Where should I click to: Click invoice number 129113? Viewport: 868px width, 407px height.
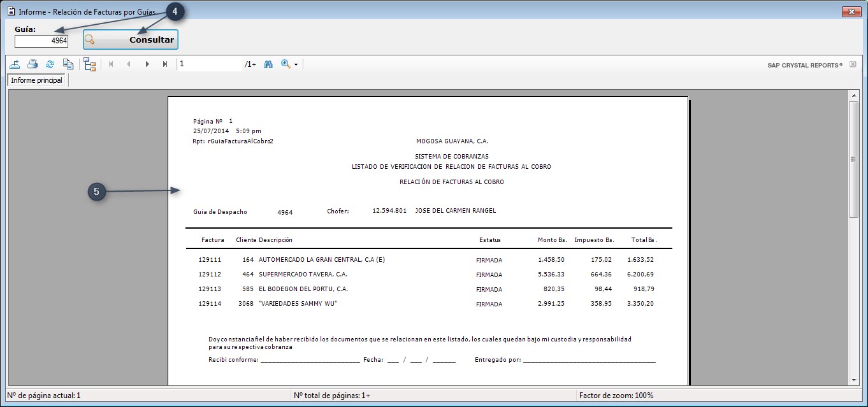(x=210, y=289)
